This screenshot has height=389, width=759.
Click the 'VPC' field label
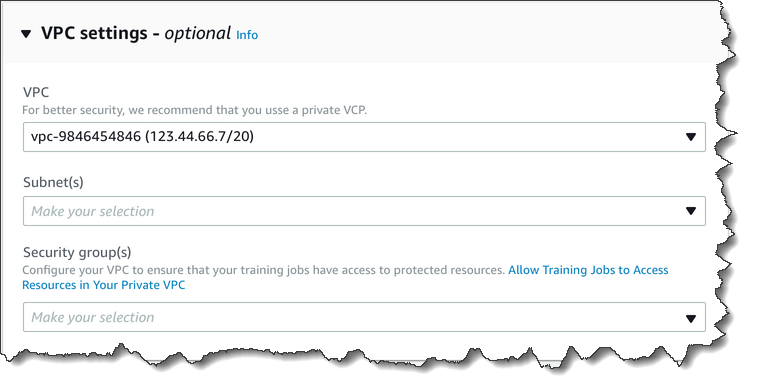click(x=36, y=92)
